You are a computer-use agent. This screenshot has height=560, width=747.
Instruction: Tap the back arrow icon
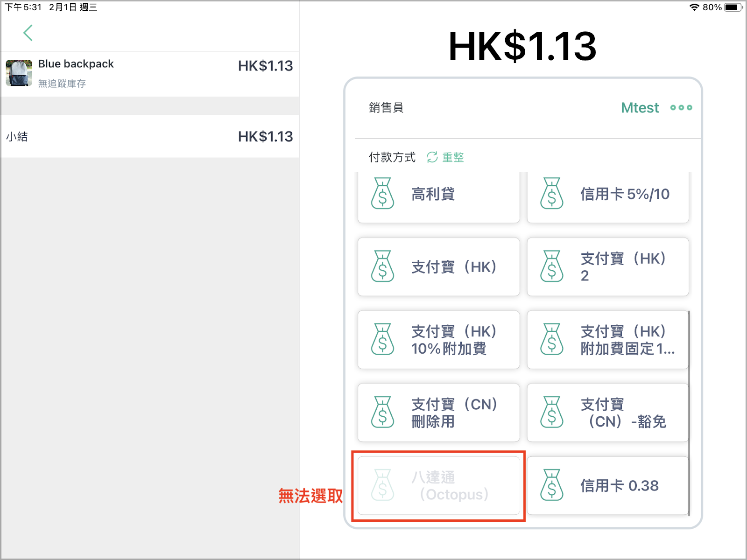(28, 33)
